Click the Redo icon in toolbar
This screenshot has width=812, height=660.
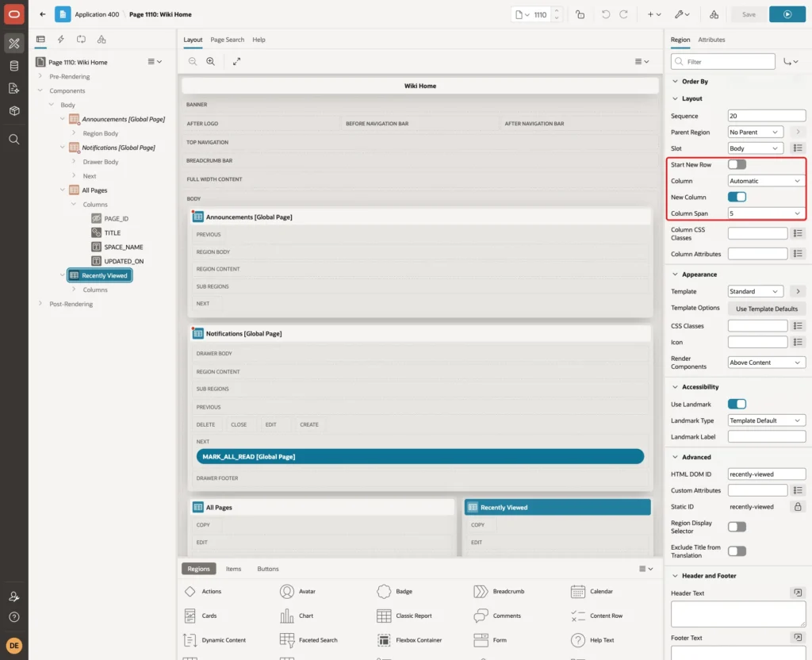coord(623,14)
